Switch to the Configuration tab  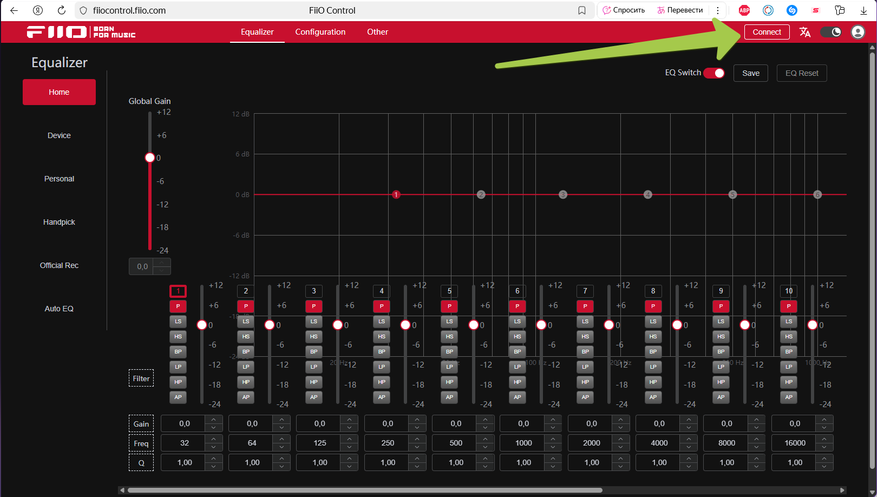pyautogui.click(x=320, y=32)
